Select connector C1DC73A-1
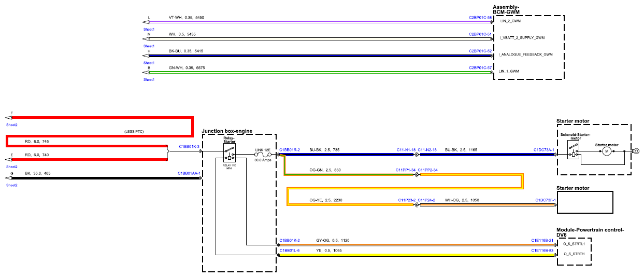644x277 pixels. coord(544,150)
